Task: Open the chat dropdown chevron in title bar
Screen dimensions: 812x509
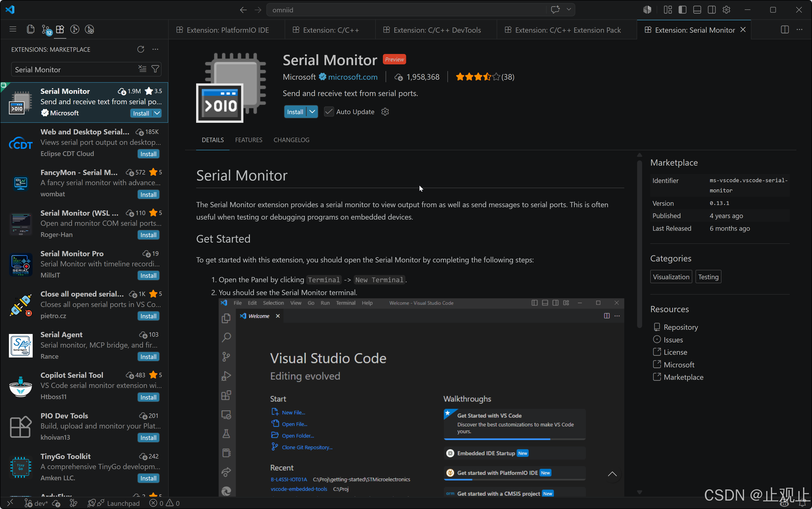Action: click(569, 9)
